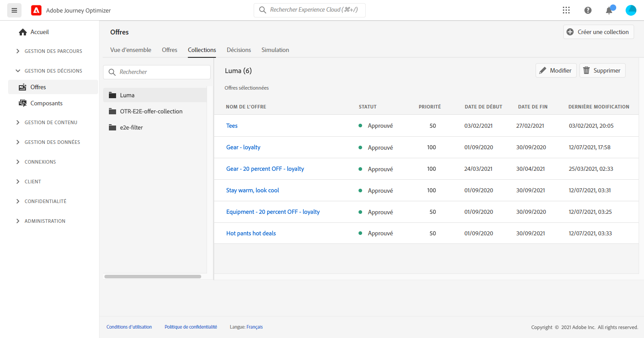Expand Gestion des parcours section
644x338 pixels.
click(53, 51)
